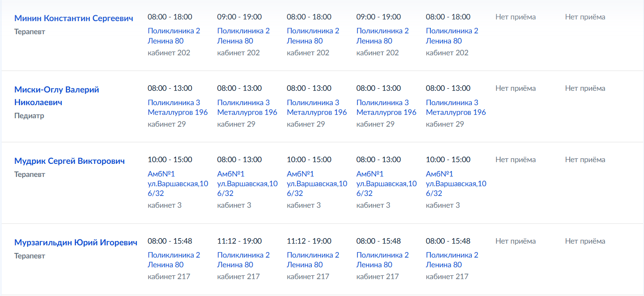Open doctor Минин Константин Сергеевич's profile
The width and height of the screenshot is (644, 296).
74,18
